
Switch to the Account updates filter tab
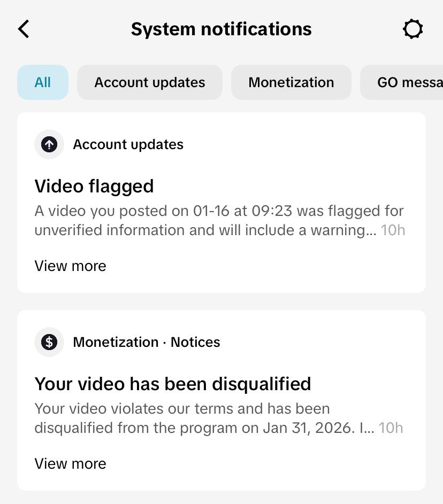[x=150, y=82]
